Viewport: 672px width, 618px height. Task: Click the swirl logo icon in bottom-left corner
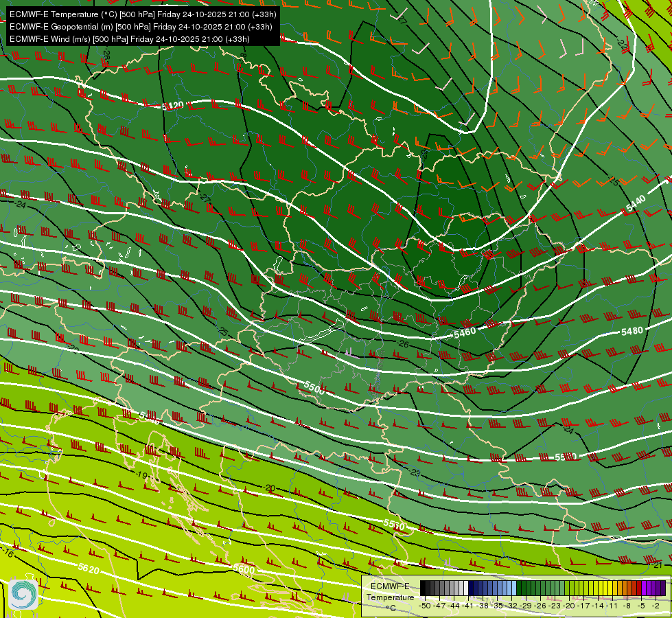point(23,594)
